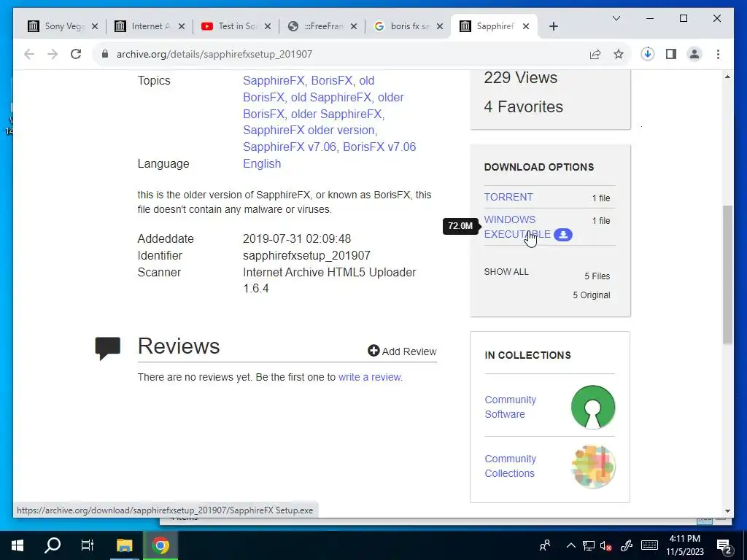
Task: Open the SapphireFX topic link
Action: [x=274, y=80]
